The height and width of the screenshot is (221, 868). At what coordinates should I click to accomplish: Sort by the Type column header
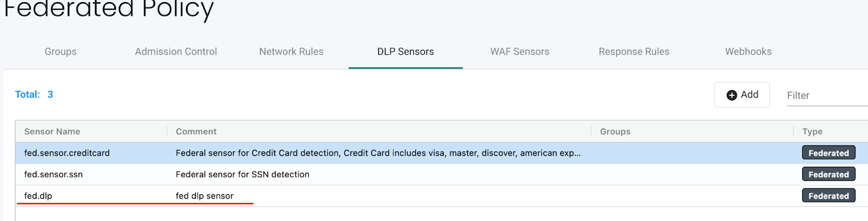tap(812, 131)
